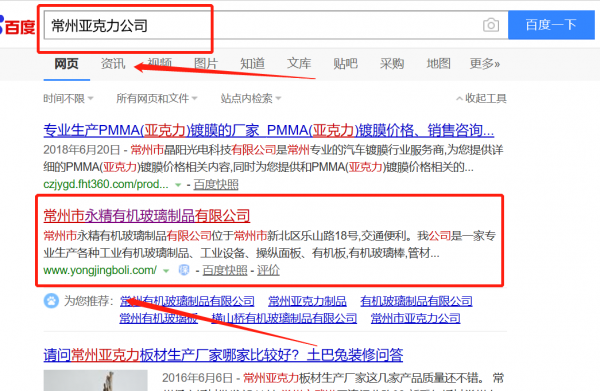Open 百度快照 for the yongjingboli.com result

pos(225,270)
